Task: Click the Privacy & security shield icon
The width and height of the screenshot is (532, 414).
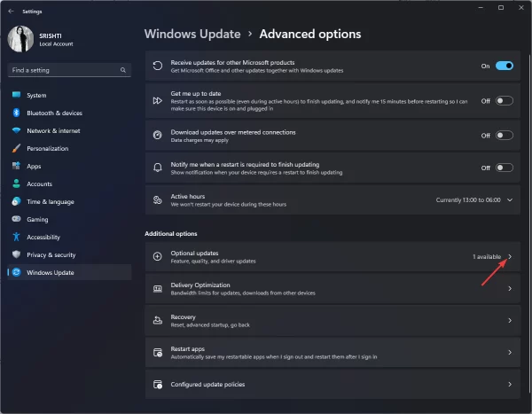Action: point(16,254)
